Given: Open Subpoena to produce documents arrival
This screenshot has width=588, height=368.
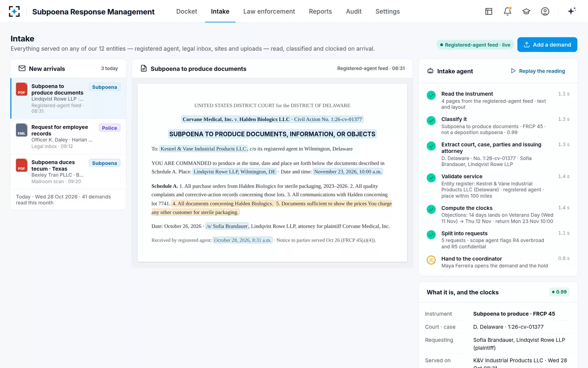Looking at the screenshot, I should pos(68,99).
